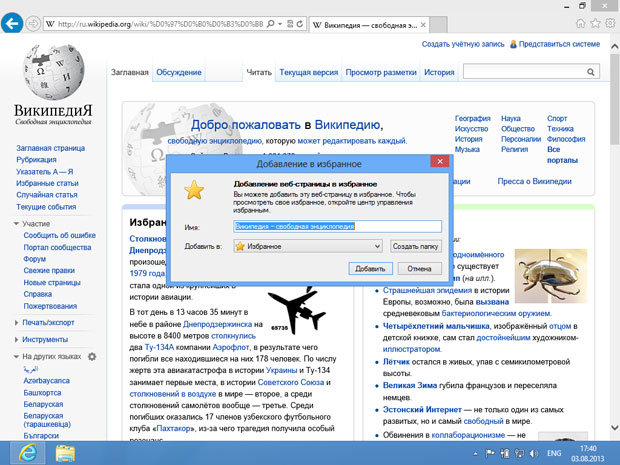Viewport: 620px width, 465px height.
Task: Open the География portal link
Action: [x=473, y=118]
